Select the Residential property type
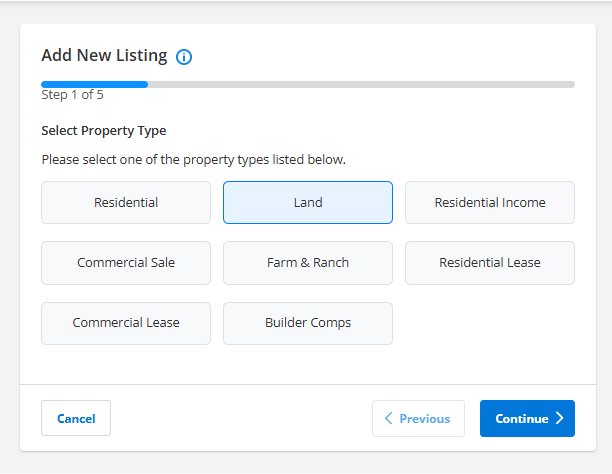Viewport: 612px width, 474px height. tap(126, 202)
